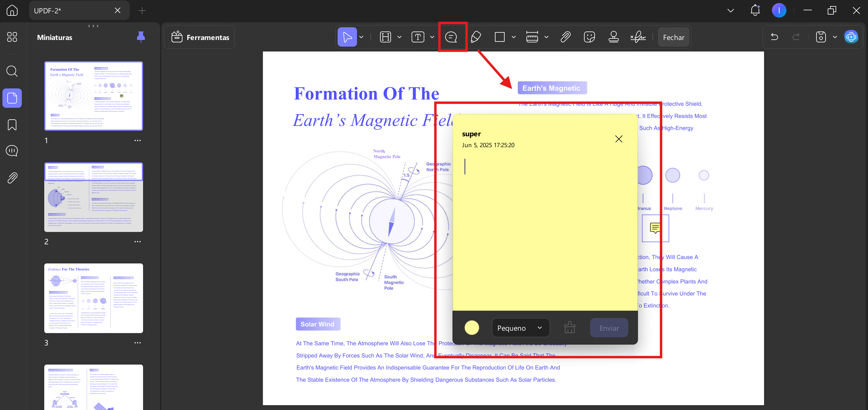Image resolution: width=868 pixels, height=410 pixels.
Task: Open the search panel in sidebar
Action: tap(12, 71)
